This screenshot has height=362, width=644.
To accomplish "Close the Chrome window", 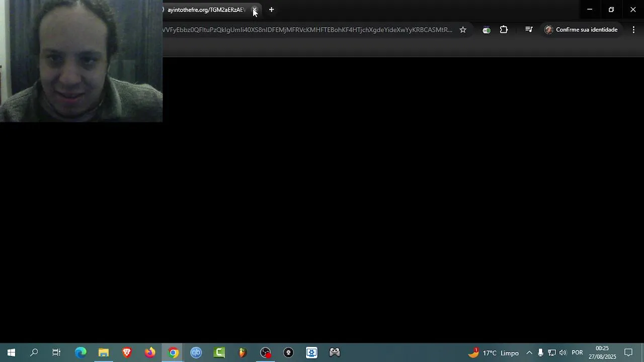I will coord(633,10).
